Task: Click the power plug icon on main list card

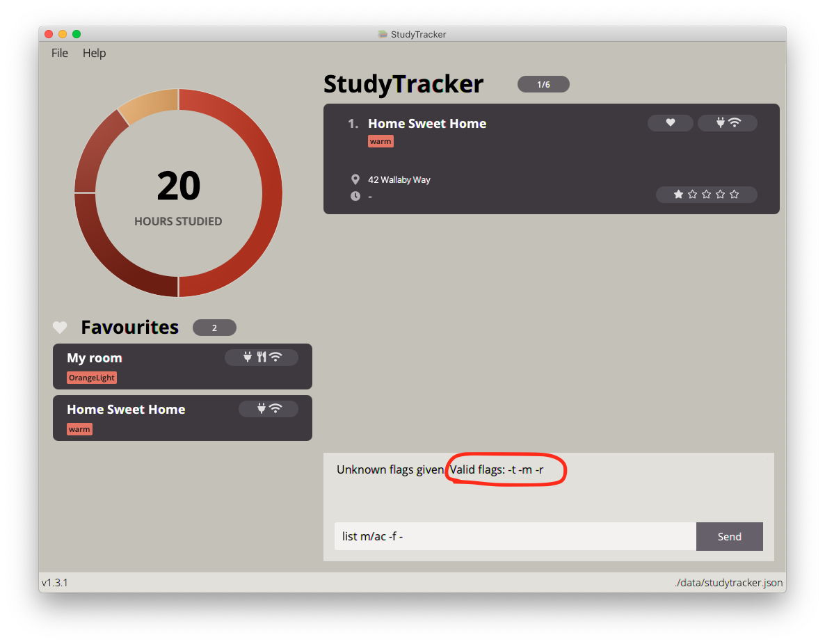Action: (720, 122)
